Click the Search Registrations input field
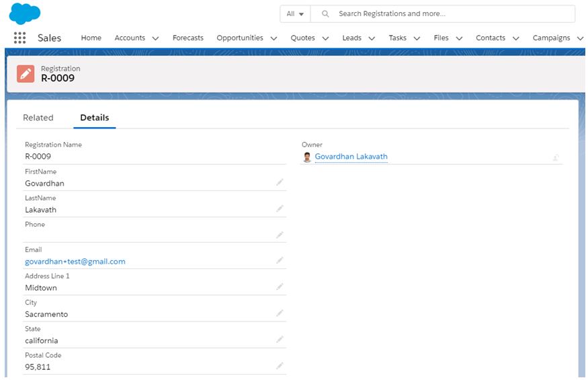 tap(443, 14)
